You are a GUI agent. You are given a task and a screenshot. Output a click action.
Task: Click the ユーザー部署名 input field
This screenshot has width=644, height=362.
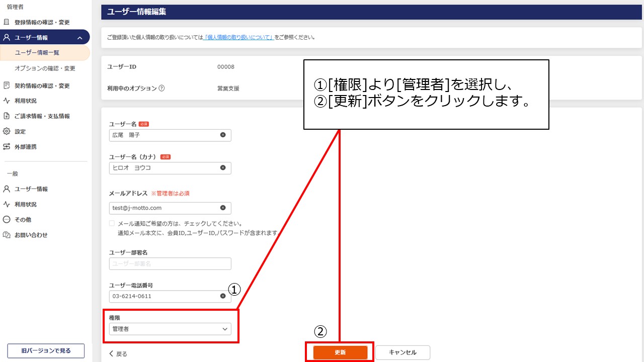point(170,263)
